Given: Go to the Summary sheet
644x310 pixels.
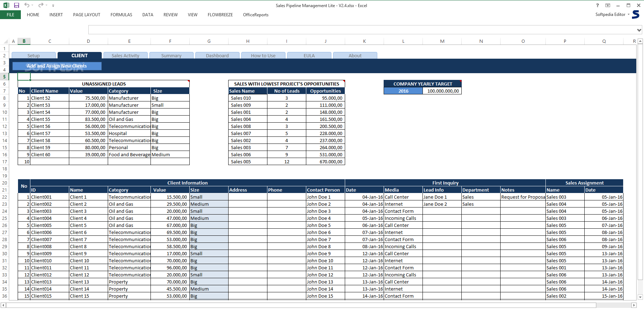Looking at the screenshot, I should click(x=171, y=55).
